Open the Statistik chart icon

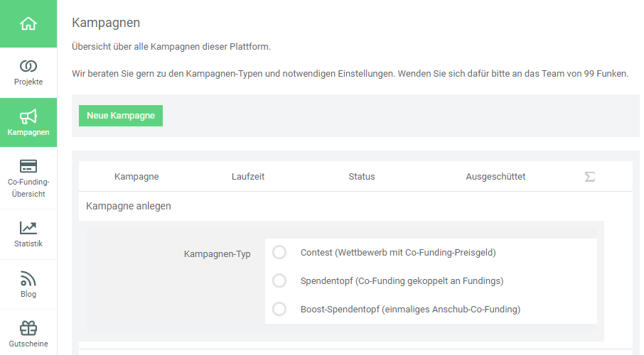click(x=28, y=228)
